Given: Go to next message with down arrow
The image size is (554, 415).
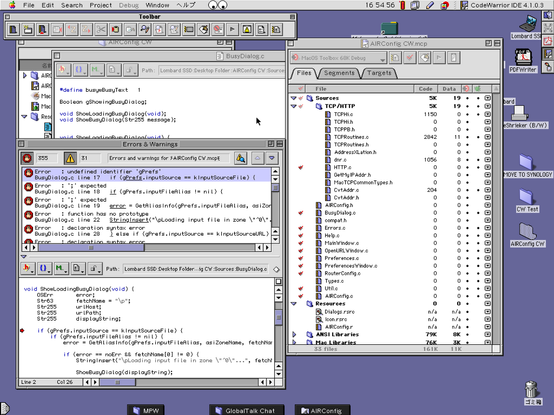Looking at the screenshot, I should (272, 158).
